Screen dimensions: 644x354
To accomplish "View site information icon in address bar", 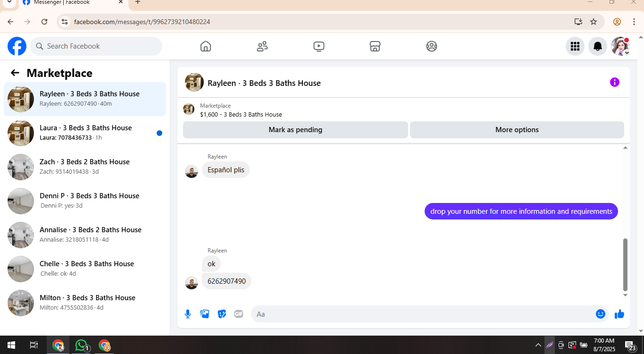I will click(65, 22).
